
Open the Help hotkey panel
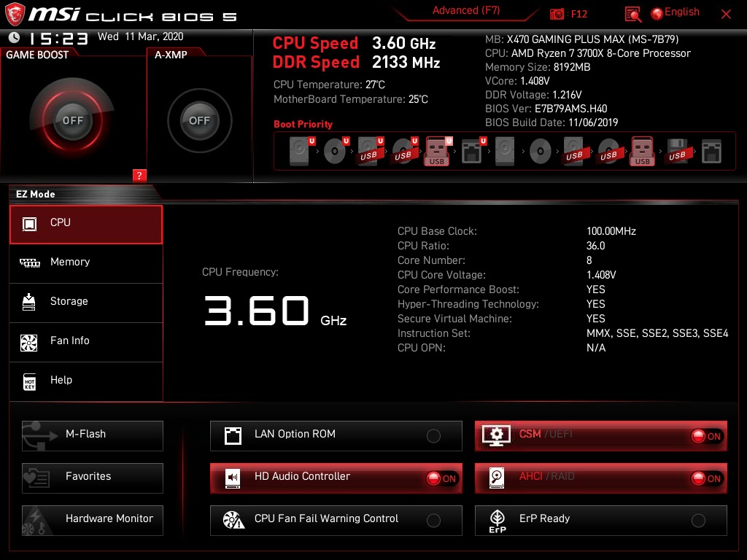click(x=86, y=380)
